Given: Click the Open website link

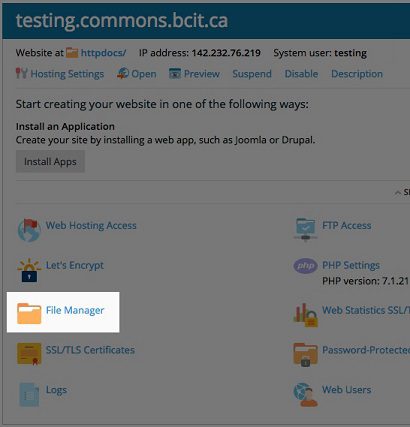Looking at the screenshot, I should click(x=144, y=74).
